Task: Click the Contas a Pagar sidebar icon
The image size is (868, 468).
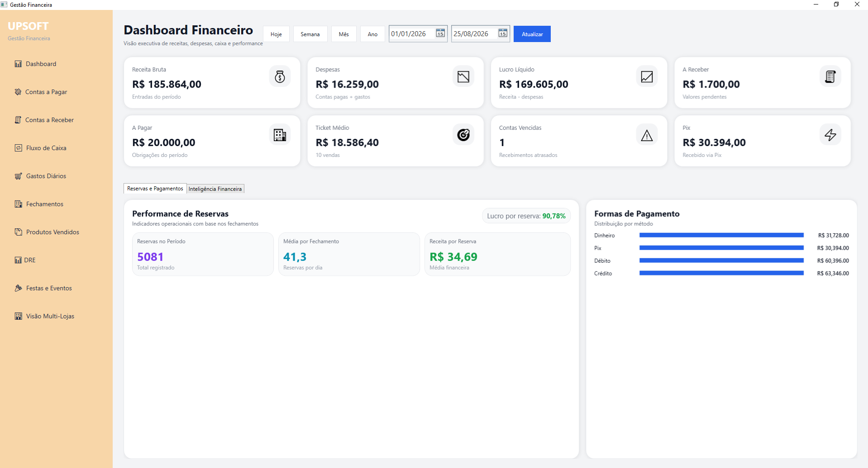Action: tap(18, 92)
